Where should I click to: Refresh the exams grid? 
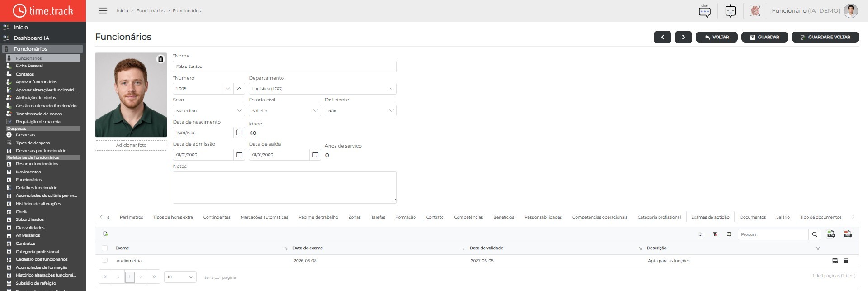coord(729,234)
